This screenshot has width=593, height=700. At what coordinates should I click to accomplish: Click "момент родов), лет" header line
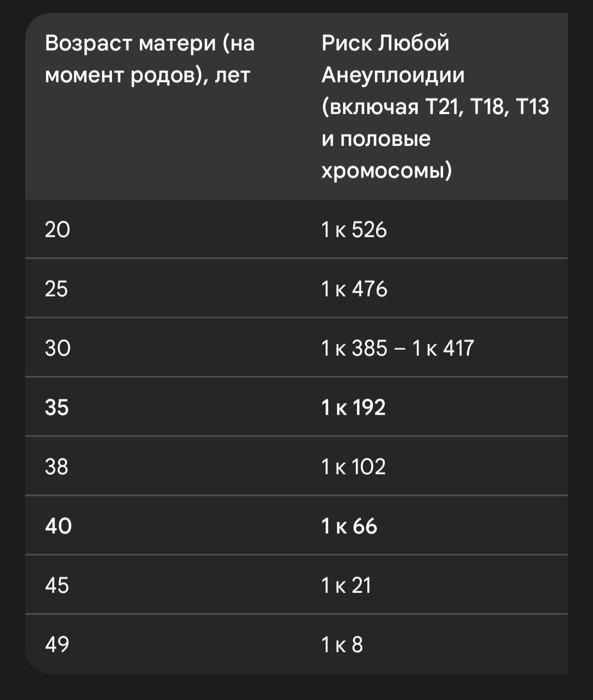[x=147, y=75]
